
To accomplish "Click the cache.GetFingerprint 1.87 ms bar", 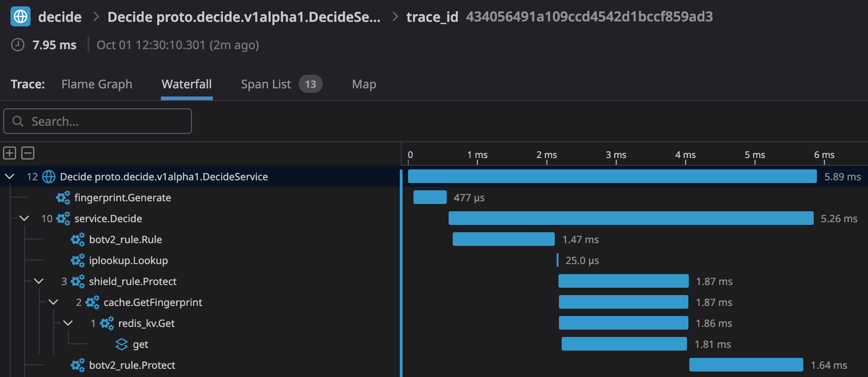I will (624, 302).
